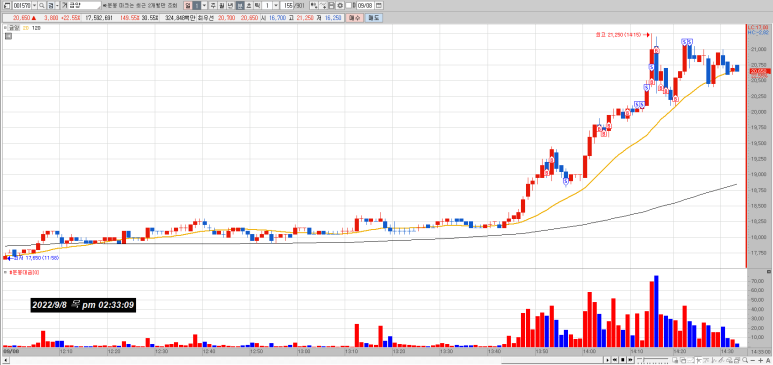Click the bottom toolbar magnifier icon
This screenshot has width=773, height=365.
[x=745, y=360]
